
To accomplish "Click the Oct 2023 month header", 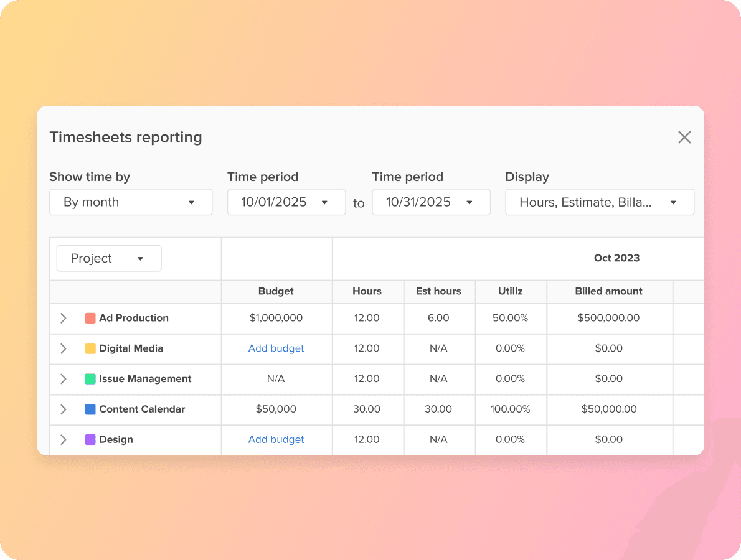I will click(x=616, y=258).
